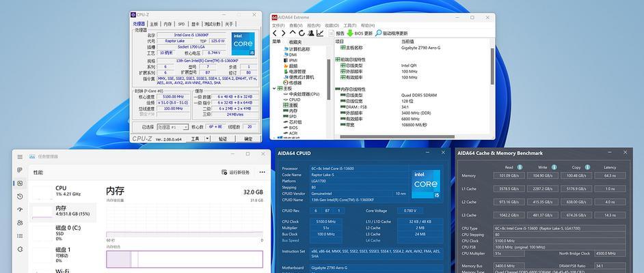Viewport: 644px width, 273px height.
Task: Open Users icon in Task Manager sidebar
Action: point(20,222)
